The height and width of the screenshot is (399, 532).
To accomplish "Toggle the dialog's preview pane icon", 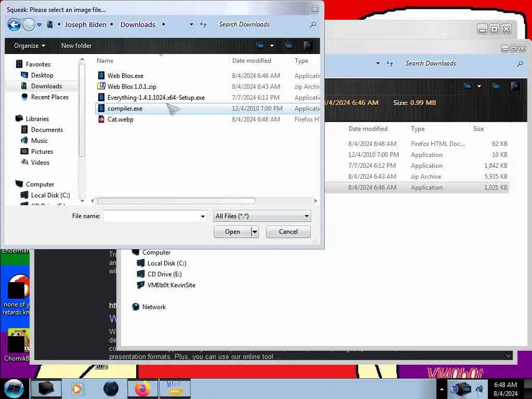I will 289,46.
